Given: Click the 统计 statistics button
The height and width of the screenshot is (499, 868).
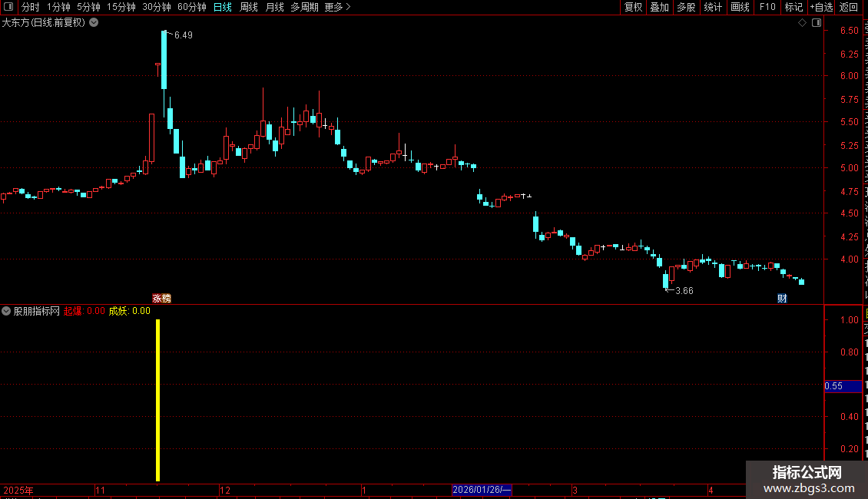Looking at the screenshot, I should [x=712, y=7].
